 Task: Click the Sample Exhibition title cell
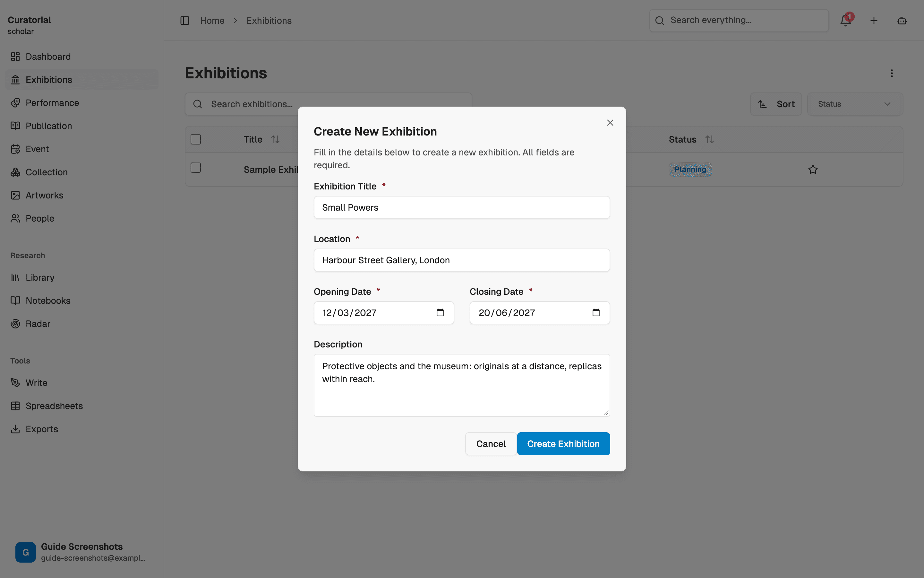[271, 169]
